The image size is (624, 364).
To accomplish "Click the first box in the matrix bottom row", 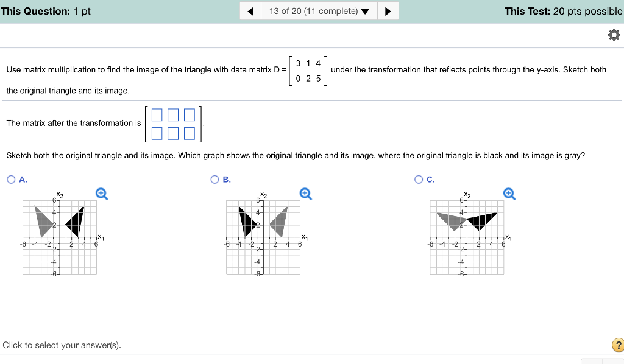I will [x=157, y=133].
